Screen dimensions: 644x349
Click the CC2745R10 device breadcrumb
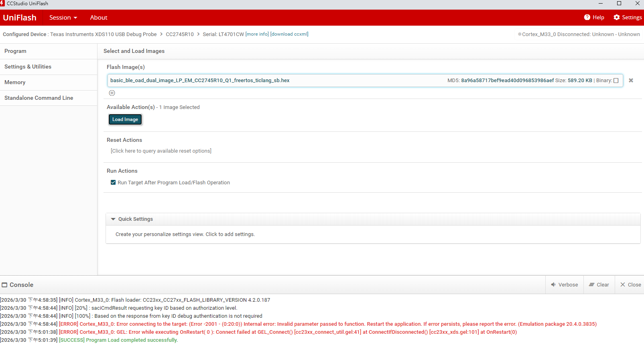click(180, 34)
